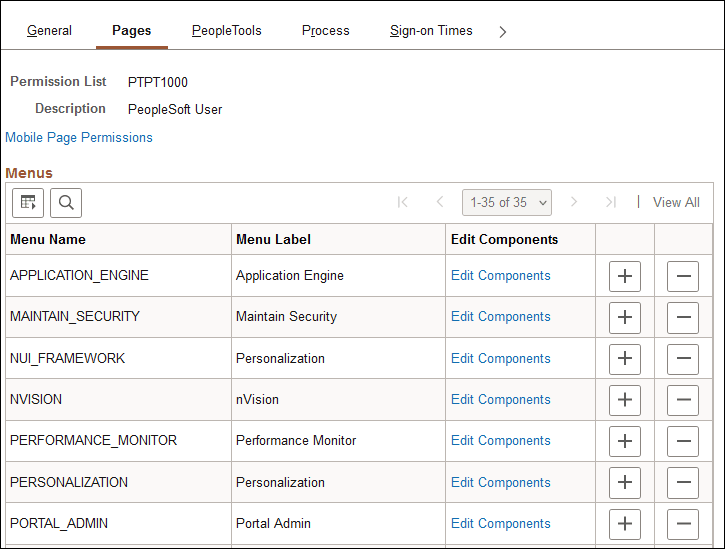Edit Components for PERSONALIZATION menu
This screenshot has height=549, width=725.
click(x=500, y=482)
